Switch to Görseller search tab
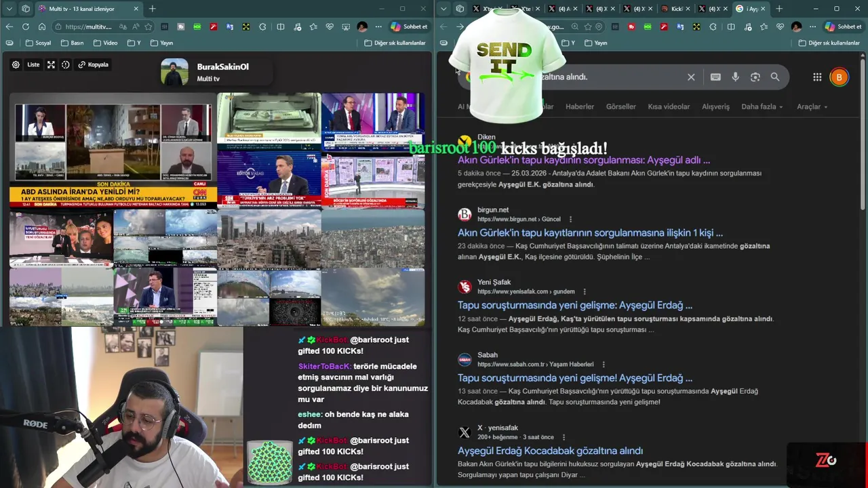 click(621, 106)
